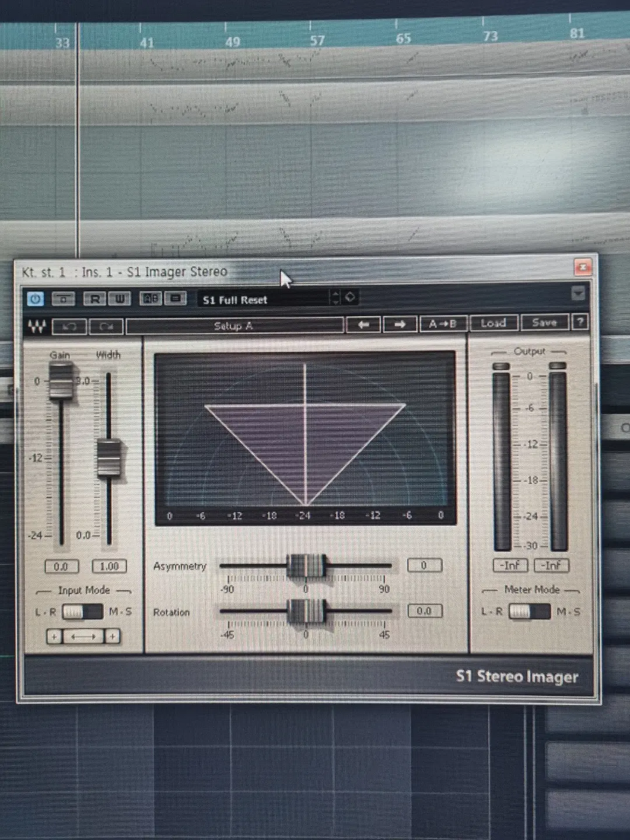Load the previous preset with left arrow
The image size is (630, 840).
pos(363,324)
